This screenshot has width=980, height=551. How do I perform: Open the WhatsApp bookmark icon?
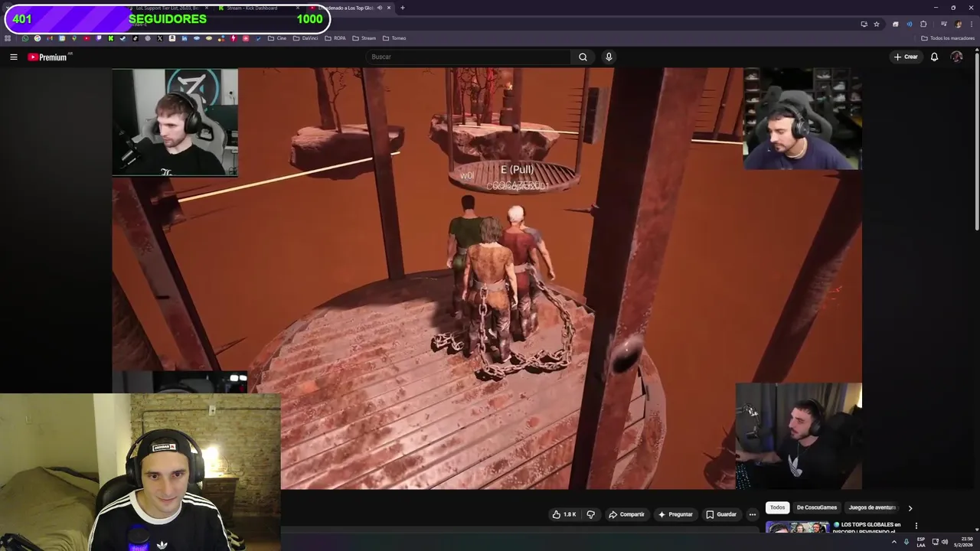pos(25,38)
